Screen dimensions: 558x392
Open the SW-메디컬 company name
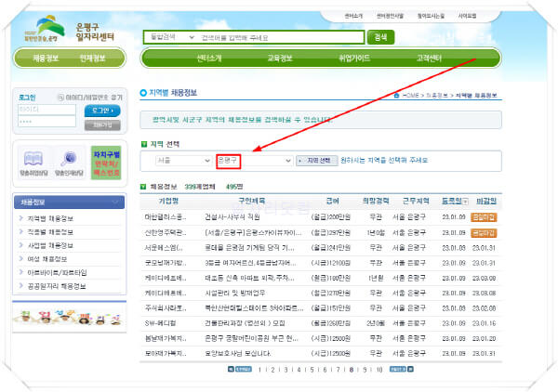point(160,323)
